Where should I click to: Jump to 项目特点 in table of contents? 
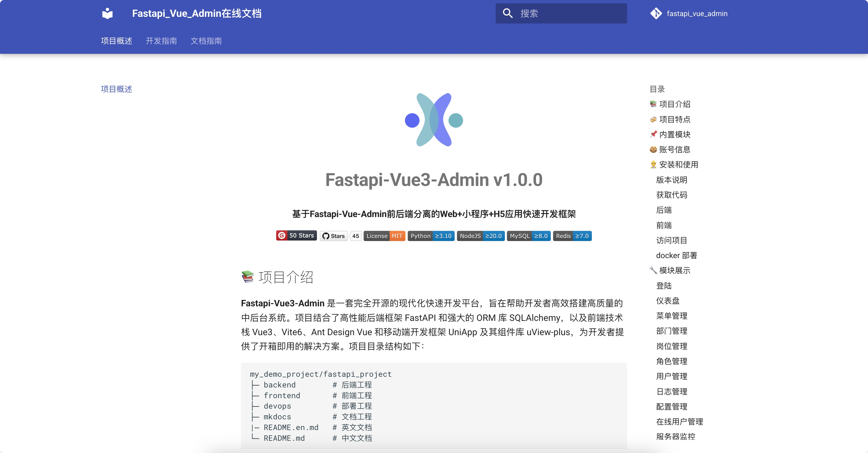pos(670,119)
